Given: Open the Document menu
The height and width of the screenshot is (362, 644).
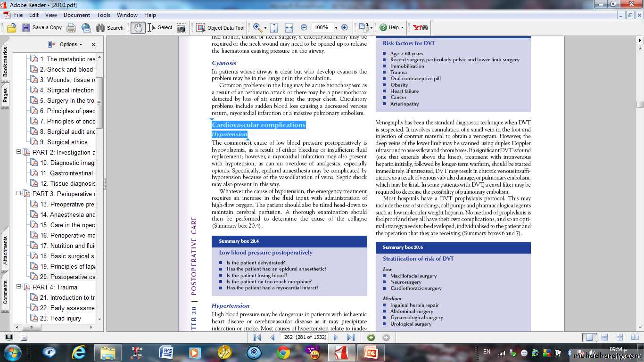Looking at the screenshot, I should (x=77, y=15).
